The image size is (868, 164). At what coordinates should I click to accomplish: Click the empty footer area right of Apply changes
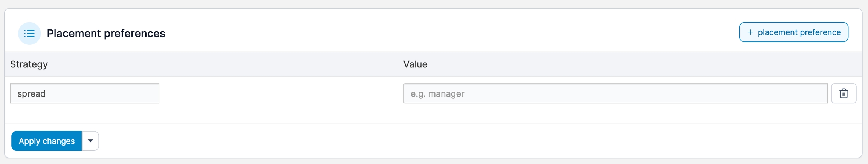point(452,141)
